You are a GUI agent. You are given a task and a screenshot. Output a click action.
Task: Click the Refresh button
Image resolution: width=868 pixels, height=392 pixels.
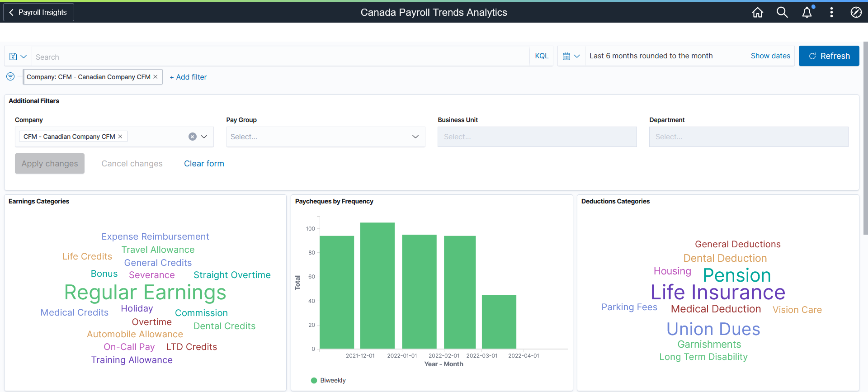tap(829, 56)
